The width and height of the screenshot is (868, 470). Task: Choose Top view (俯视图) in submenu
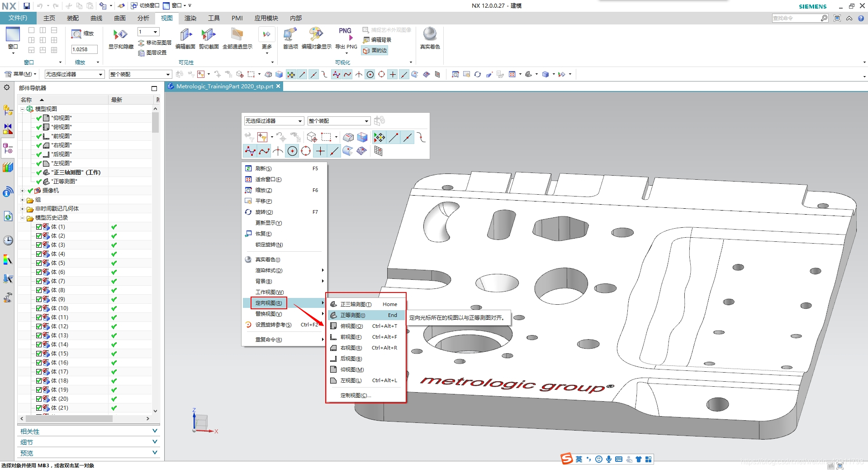pyautogui.click(x=365, y=326)
